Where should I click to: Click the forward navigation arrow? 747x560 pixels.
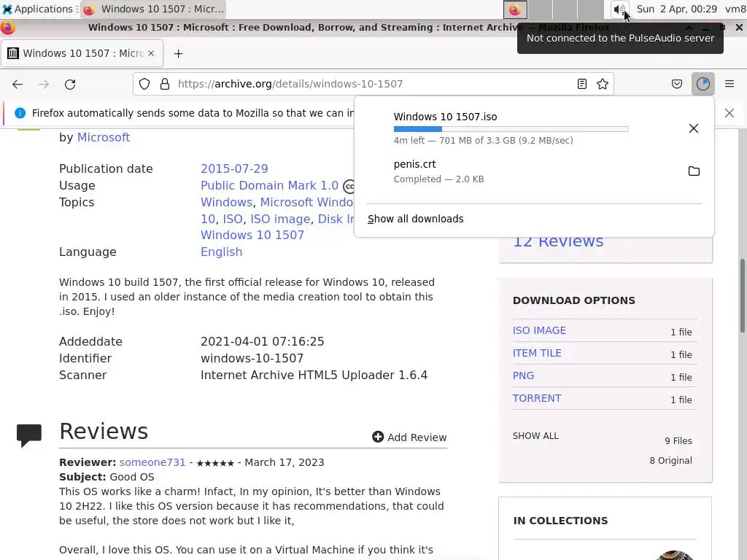coord(44,85)
